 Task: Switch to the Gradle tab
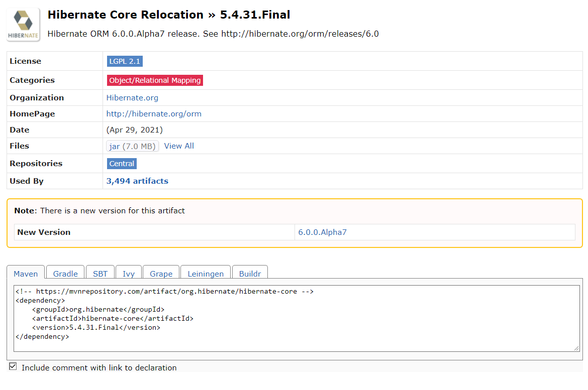tap(65, 273)
